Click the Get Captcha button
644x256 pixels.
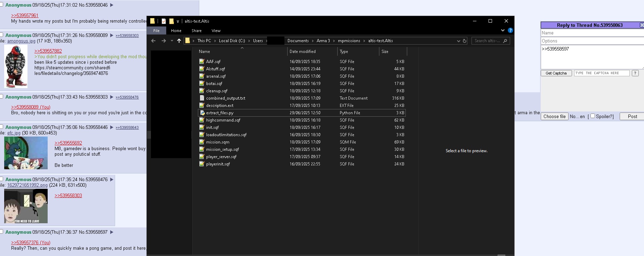[556, 73]
